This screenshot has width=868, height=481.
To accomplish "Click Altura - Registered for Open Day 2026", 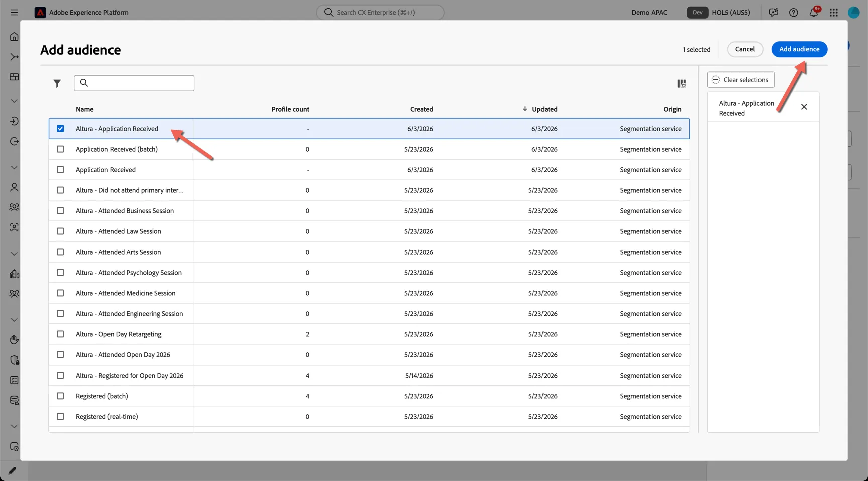I will click(x=130, y=376).
